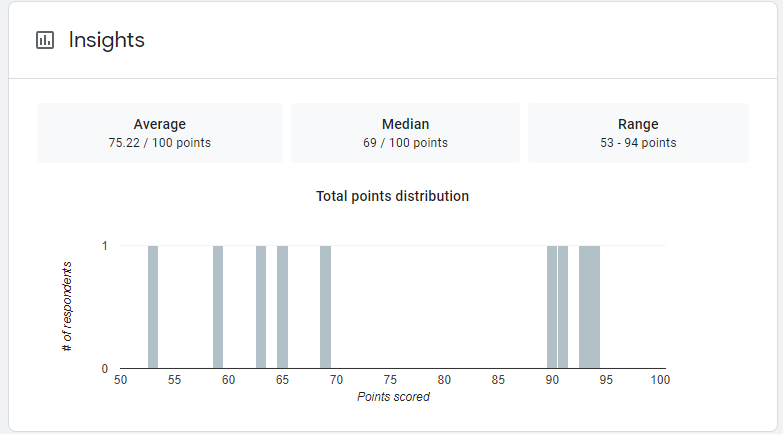Image resolution: width=783 pixels, height=434 pixels.
Task: Click the histogram bar at 90 points
Action: coord(552,307)
